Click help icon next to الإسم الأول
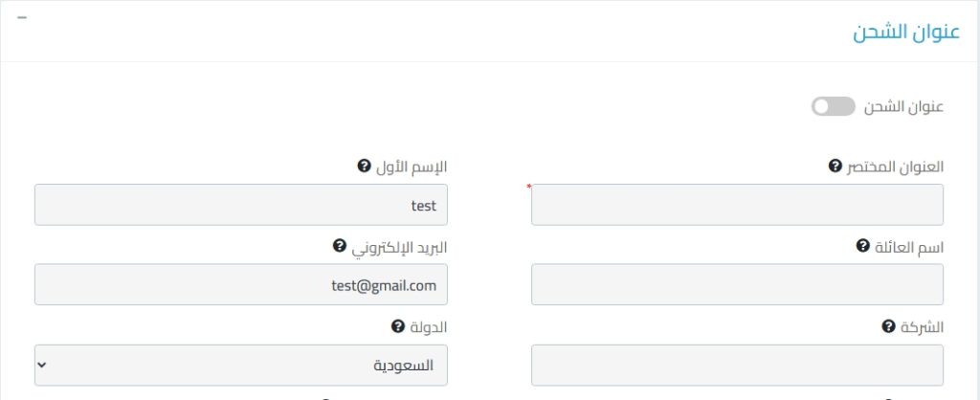The image size is (980, 400). click(364, 166)
